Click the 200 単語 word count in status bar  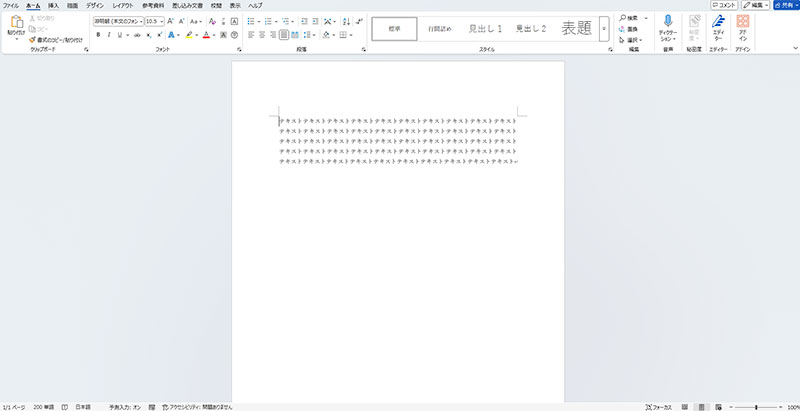pos(43,407)
